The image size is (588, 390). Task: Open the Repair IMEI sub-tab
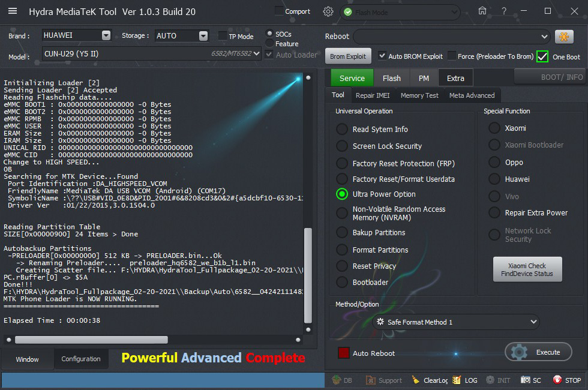(x=373, y=95)
